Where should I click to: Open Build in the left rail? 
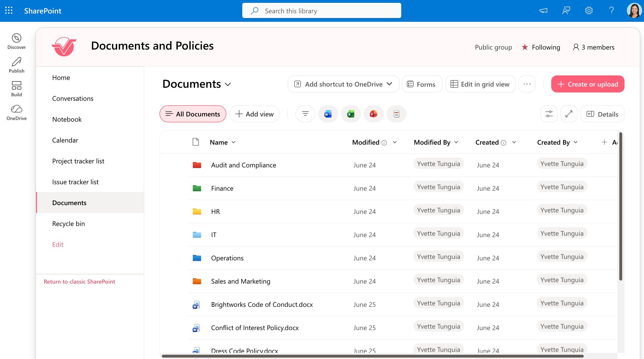coord(17,89)
